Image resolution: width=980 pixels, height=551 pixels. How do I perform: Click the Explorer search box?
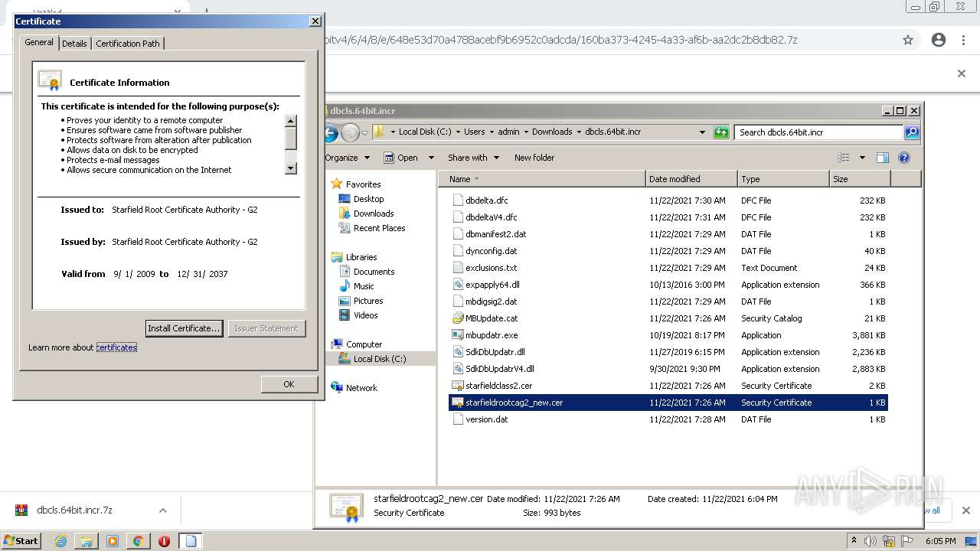click(818, 132)
